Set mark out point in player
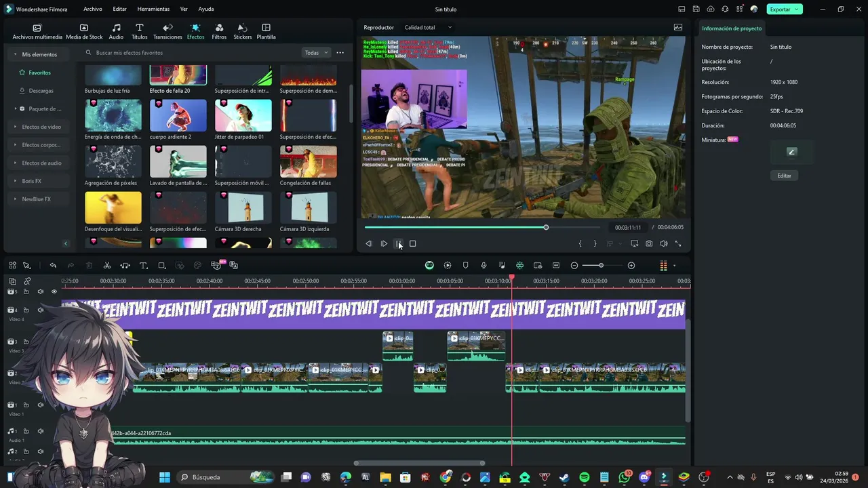 pyautogui.click(x=595, y=244)
